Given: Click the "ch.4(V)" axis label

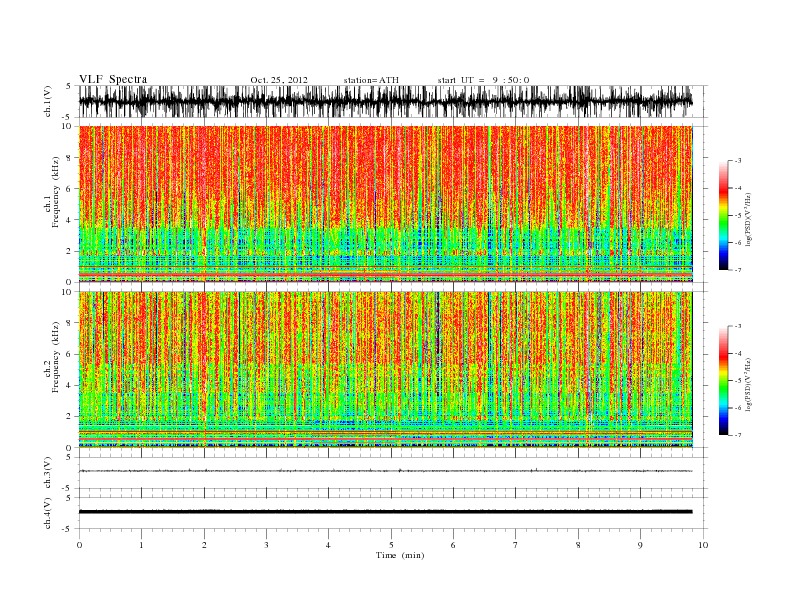Looking at the screenshot, I should (48, 513).
